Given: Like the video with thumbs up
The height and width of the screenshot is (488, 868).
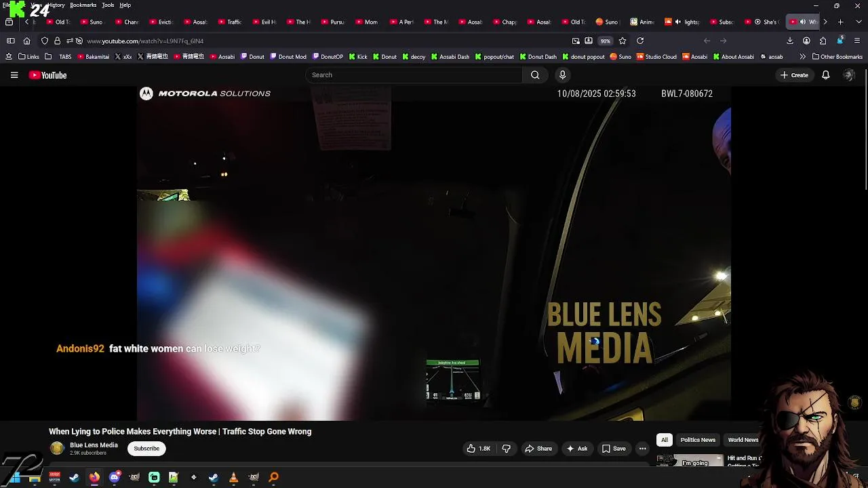Looking at the screenshot, I should [x=478, y=449].
